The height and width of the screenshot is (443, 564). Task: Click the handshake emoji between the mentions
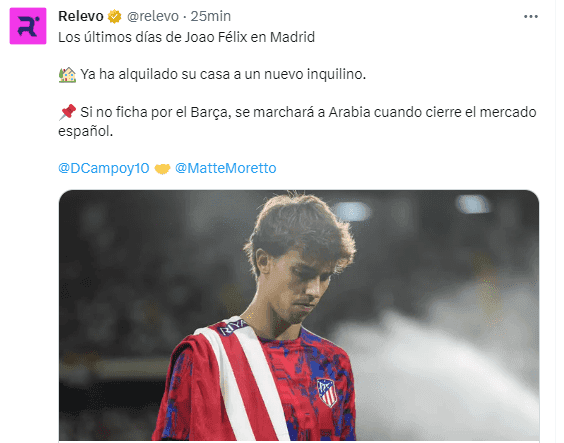pos(162,169)
